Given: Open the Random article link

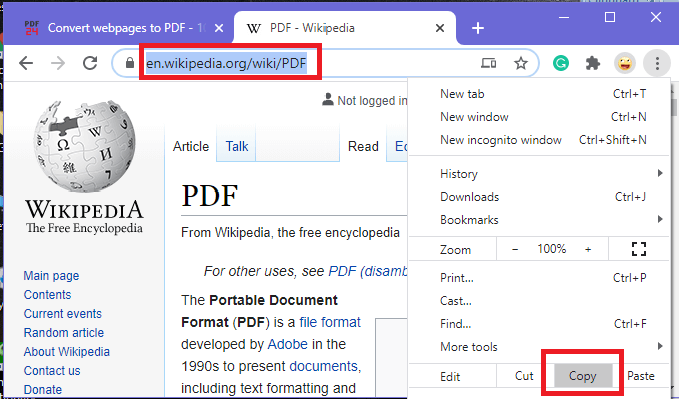Looking at the screenshot, I should pos(64,333).
